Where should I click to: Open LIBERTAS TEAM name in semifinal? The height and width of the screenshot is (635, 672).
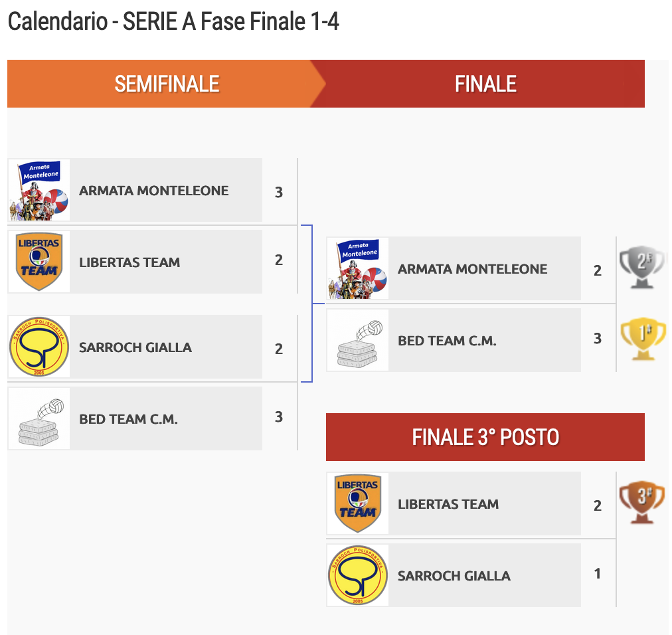click(129, 262)
